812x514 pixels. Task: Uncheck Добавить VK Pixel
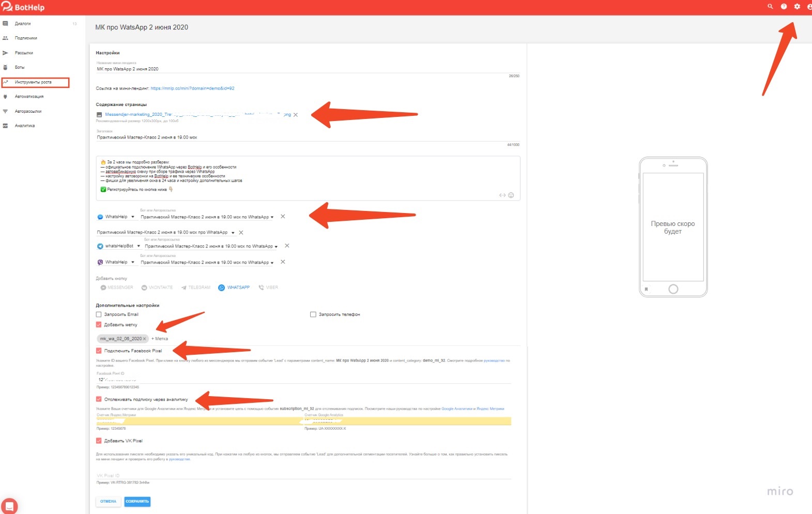[99, 441]
